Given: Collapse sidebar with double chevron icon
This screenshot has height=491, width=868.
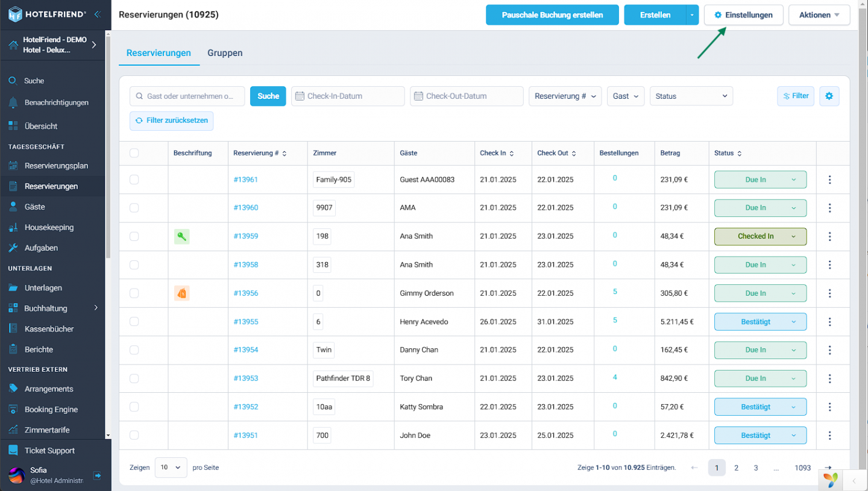Looking at the screenshot, I should click(x=97, y=14).
